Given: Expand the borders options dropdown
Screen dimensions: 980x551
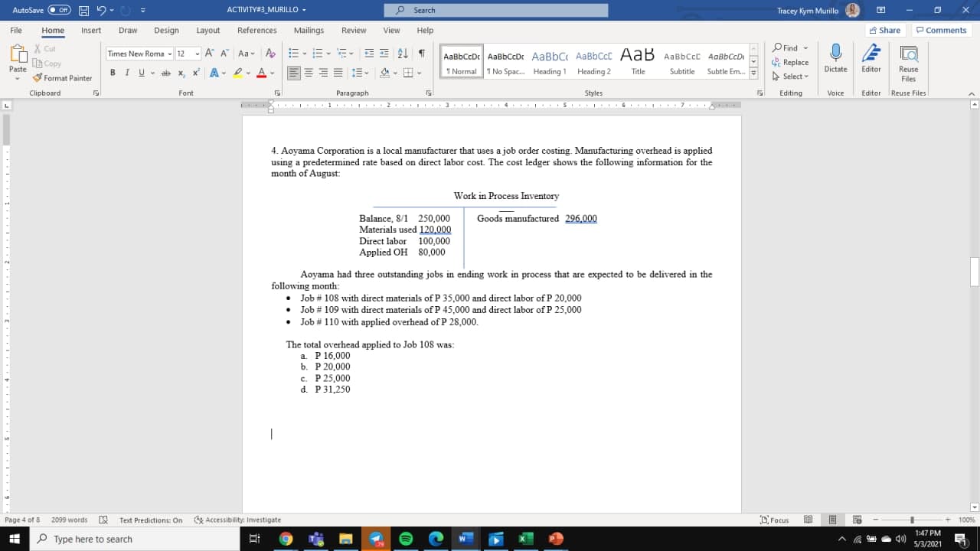Looking at the screenshot, I should point(420,73).
